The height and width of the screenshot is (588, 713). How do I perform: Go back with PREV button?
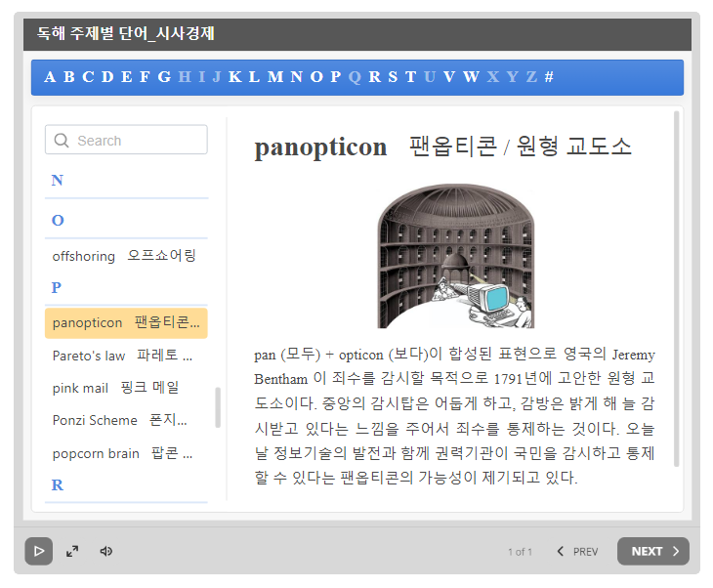577,551
